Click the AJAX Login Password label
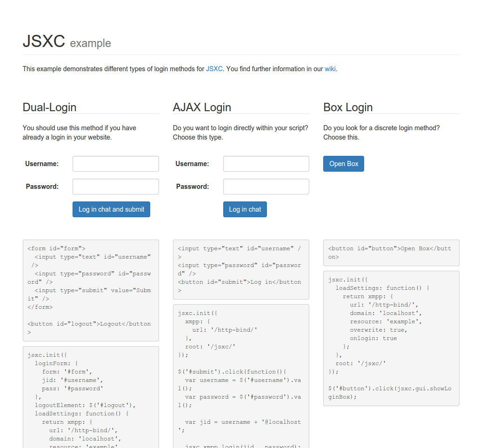Viewport: 479px width, 448px height. coord(193,187)
